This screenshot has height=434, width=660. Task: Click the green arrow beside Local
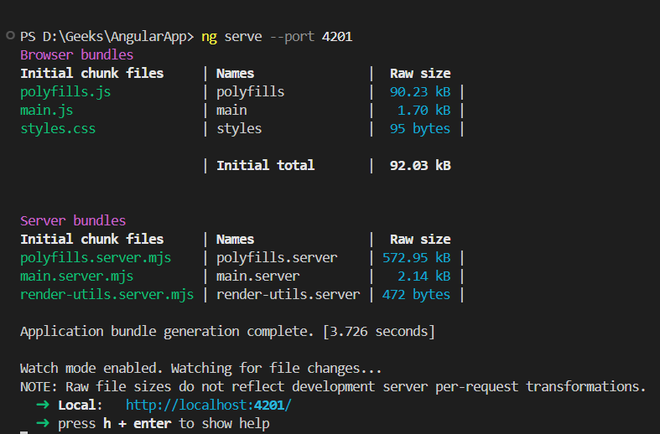pos(42,404)
